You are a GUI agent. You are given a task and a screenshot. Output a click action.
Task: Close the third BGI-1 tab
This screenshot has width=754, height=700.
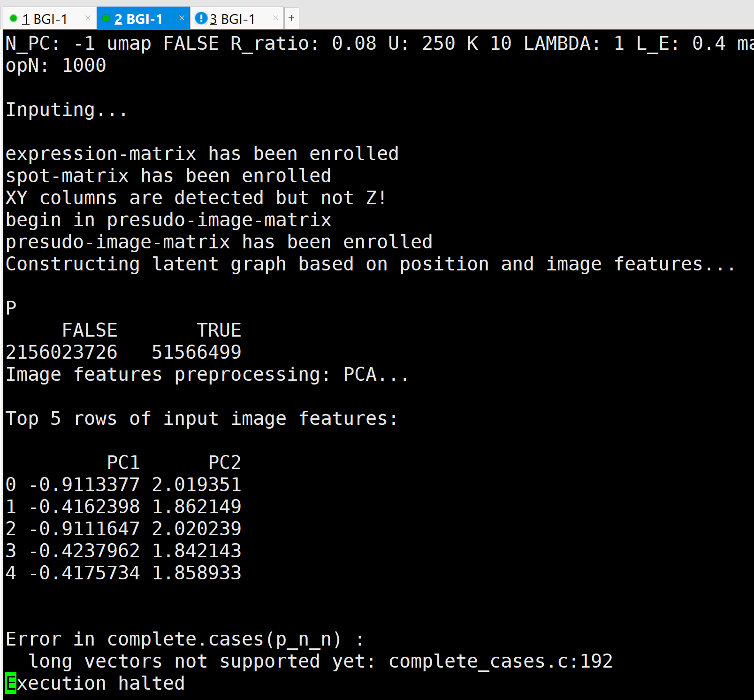(x=275, y=18)
